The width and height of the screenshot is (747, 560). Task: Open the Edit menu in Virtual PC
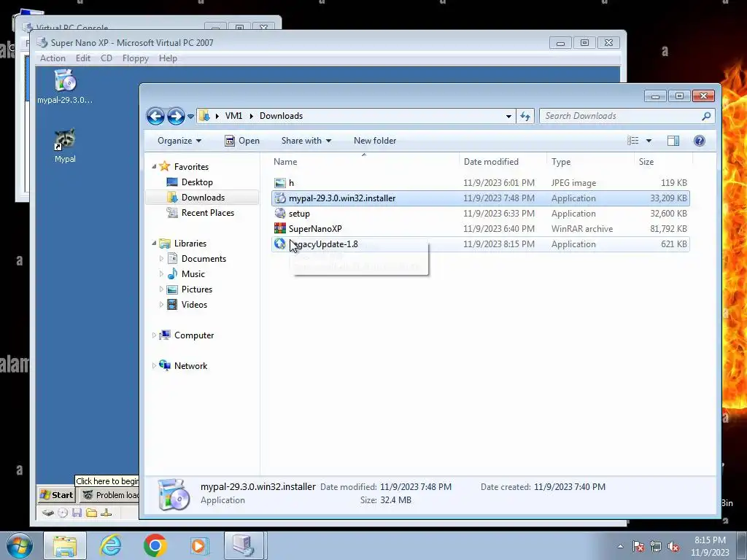pyautogui.click(x=83, y=58)
